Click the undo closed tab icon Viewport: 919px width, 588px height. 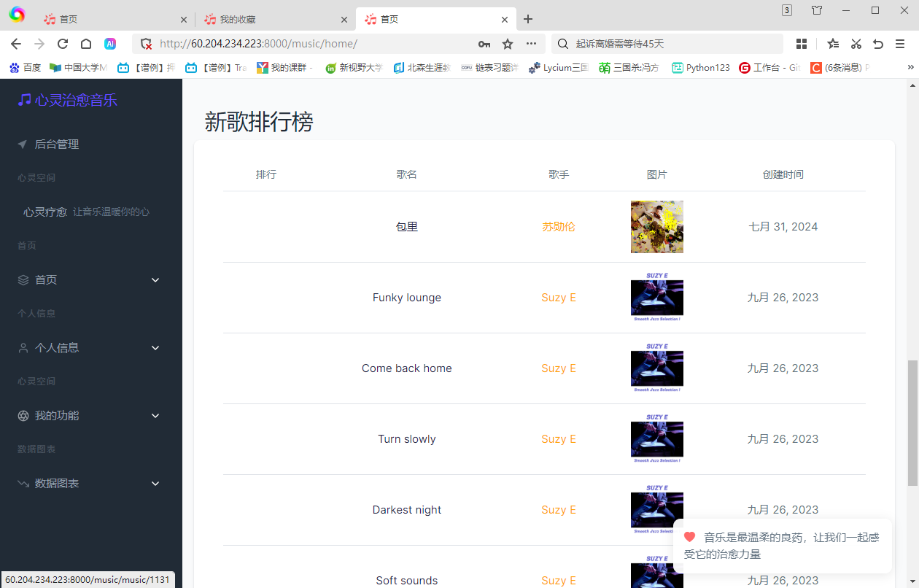point(878,44)
